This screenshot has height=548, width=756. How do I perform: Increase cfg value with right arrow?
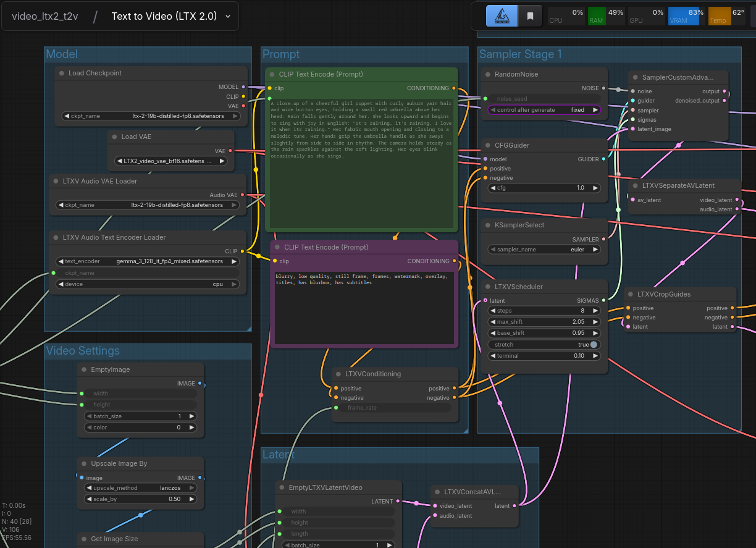[x=595, y=188]
